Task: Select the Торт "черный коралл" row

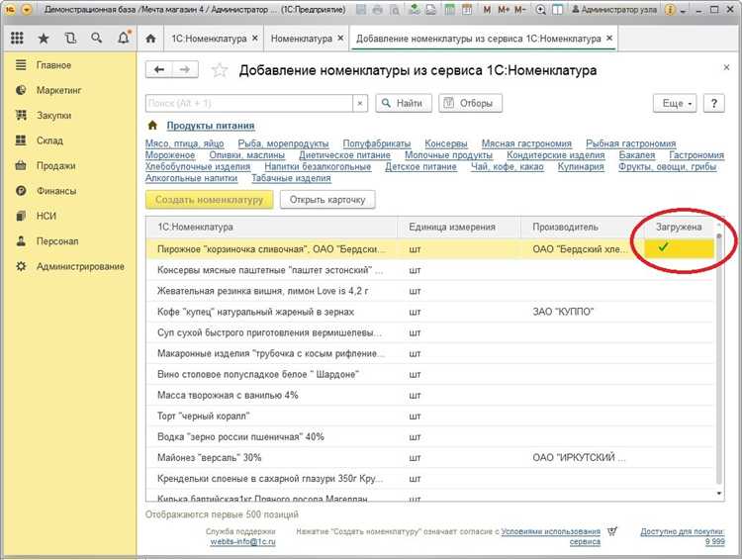Action: [x=429, y=417]
